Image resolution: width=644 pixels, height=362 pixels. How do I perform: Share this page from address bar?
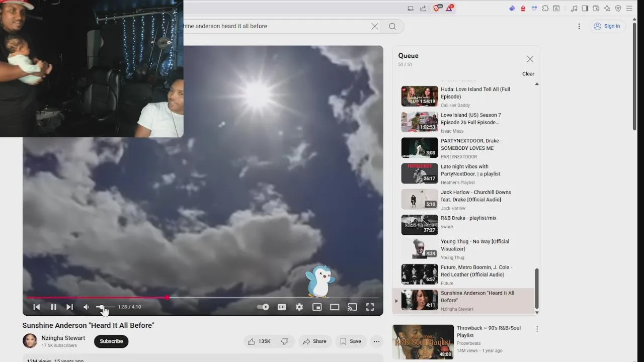[423, 8]
